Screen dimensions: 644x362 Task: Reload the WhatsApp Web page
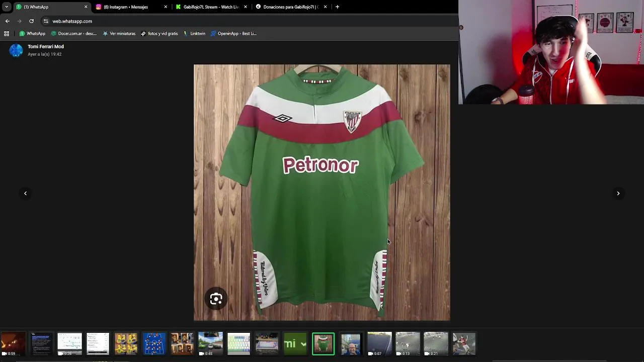click(x=31, y=21)
